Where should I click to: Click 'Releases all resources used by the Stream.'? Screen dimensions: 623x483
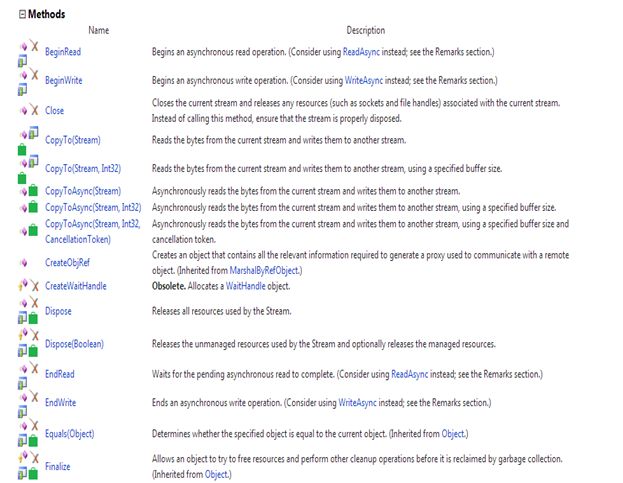coord(221,311)
